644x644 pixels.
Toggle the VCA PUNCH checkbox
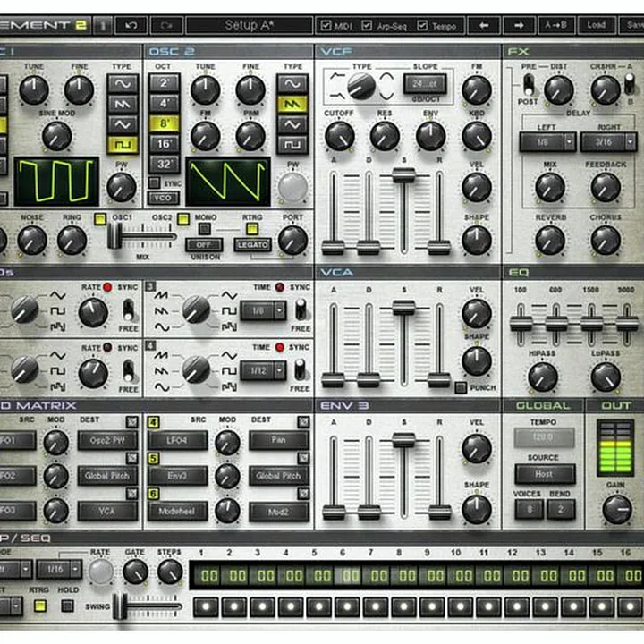[x=461, y=387]
